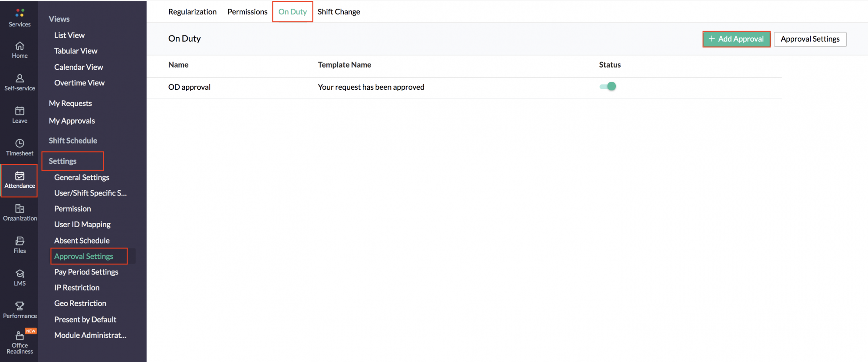Viewport: 868px width, 362px height.
Task: Open Files icon in sidebar
Action: (x=20, y=241)
